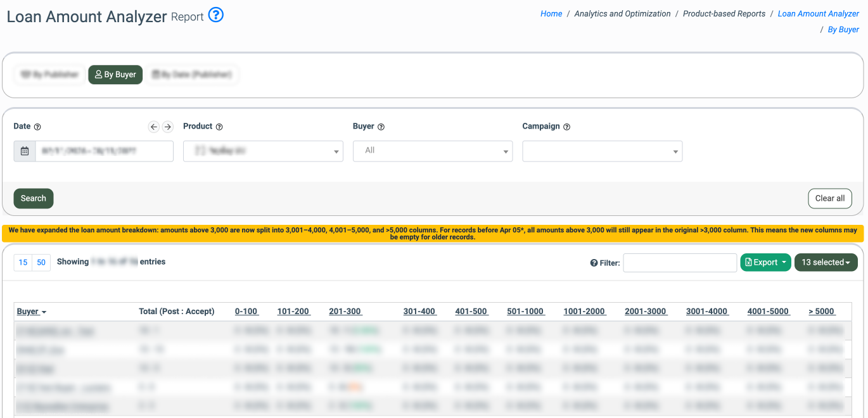Switch to By Publisher tab
This screenshot has height=418, width=868.
point(49,75)
